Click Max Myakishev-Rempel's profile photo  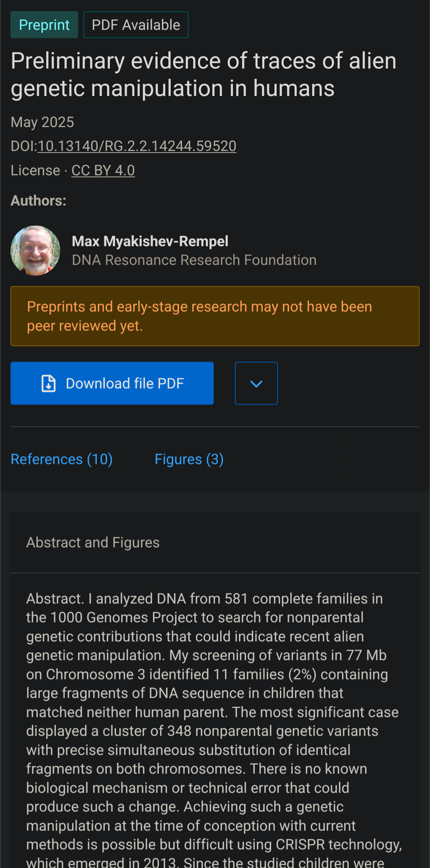point(35,251)
